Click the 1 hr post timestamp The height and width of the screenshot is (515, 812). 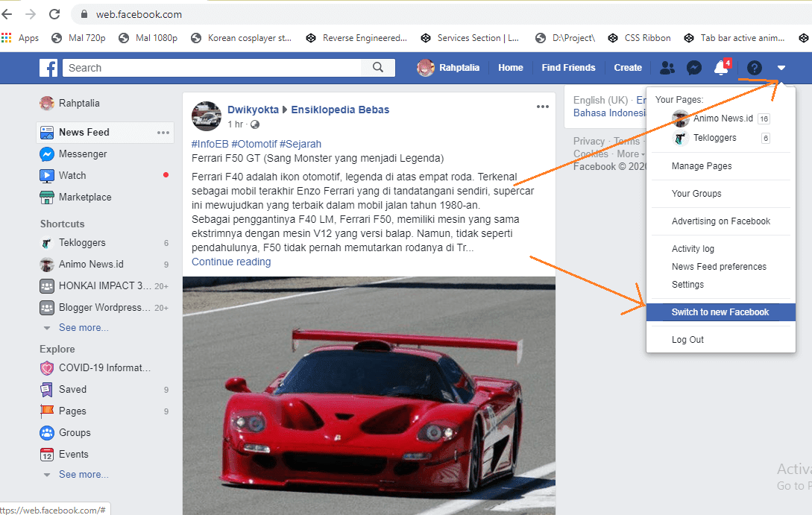tap(235, 124)
